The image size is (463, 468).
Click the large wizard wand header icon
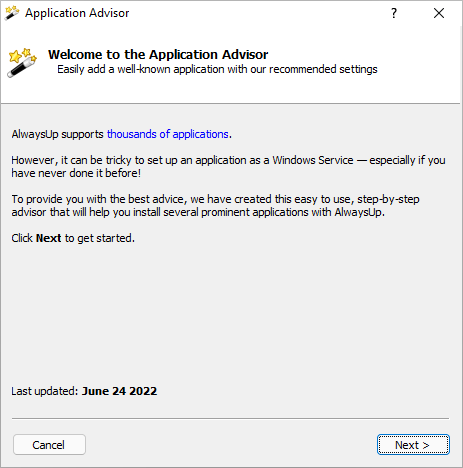click(x=22, y=63)
